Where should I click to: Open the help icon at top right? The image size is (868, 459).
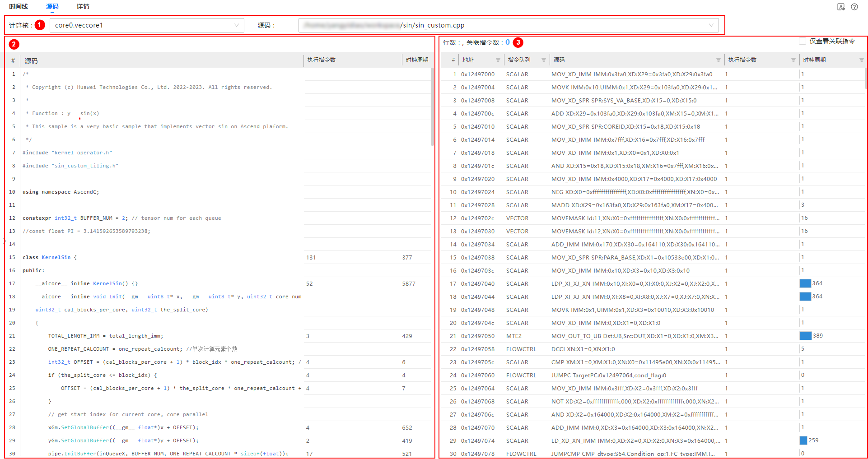[x=854, y=7]
